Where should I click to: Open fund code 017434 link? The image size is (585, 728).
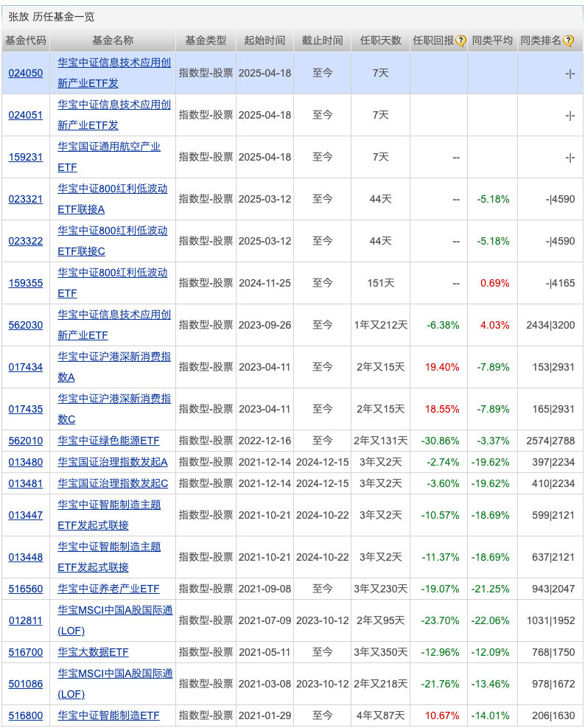tap(26, 367)
